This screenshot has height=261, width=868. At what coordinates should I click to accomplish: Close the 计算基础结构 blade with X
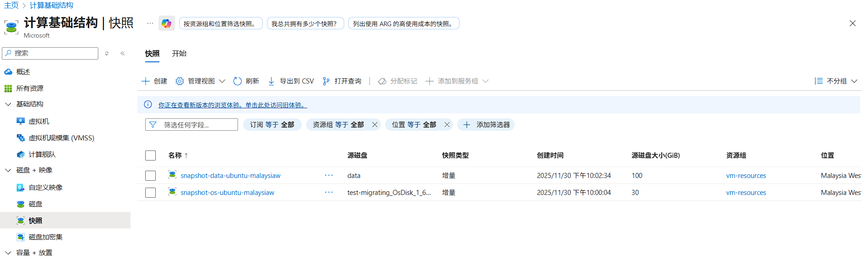coord(852,23)
